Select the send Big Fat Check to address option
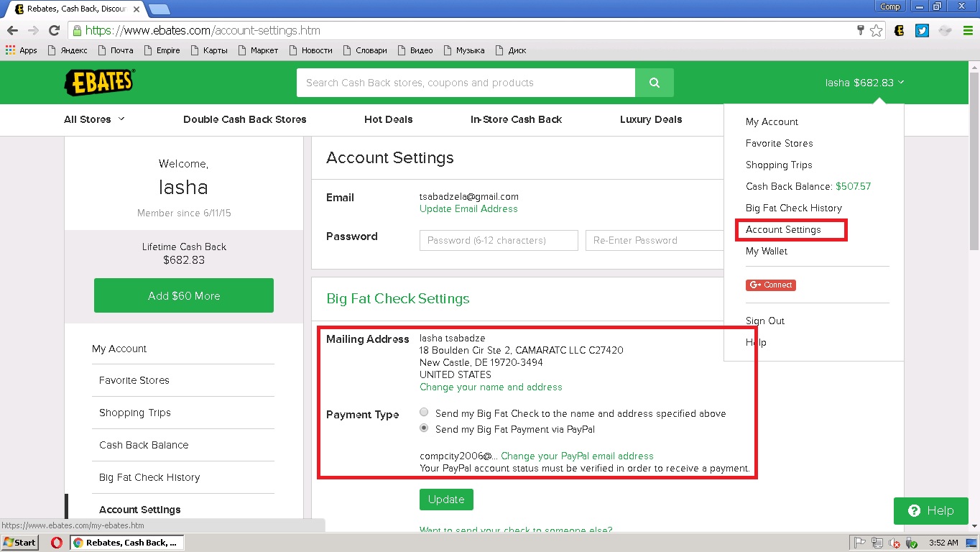Screen dimensions: 980x552 point(424,413)
